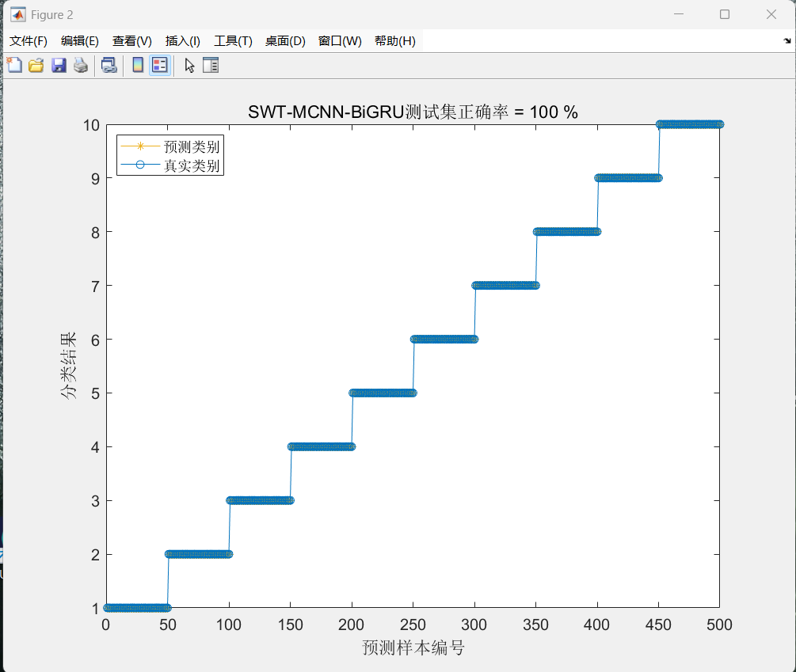Open the 文件(F) menu
Image resolution: width=796 pixels, height=672 pixels.
point(28,40)
